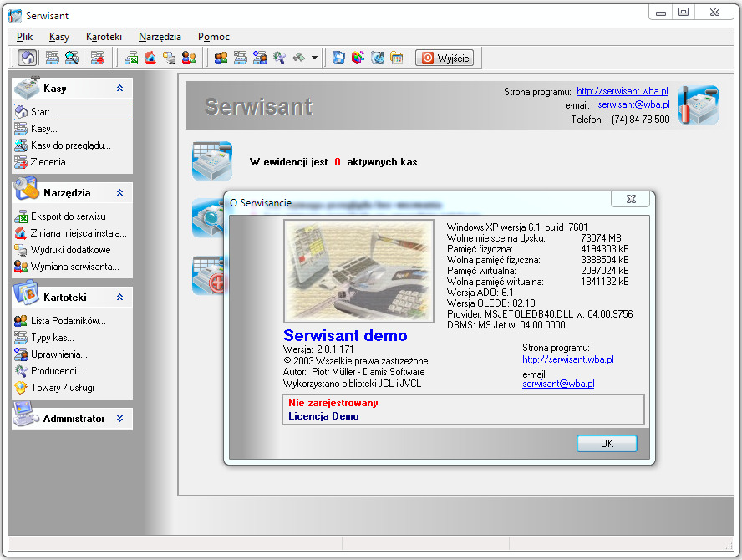Click the Administrator sidebar header icon
This screenshot has height=560, width=742.
(26, 414)
